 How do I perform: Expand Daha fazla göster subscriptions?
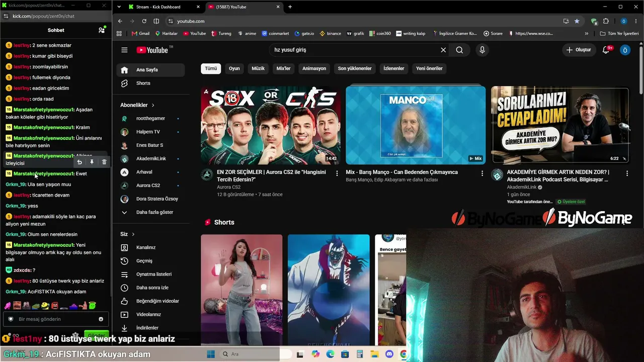pos(150,212)
